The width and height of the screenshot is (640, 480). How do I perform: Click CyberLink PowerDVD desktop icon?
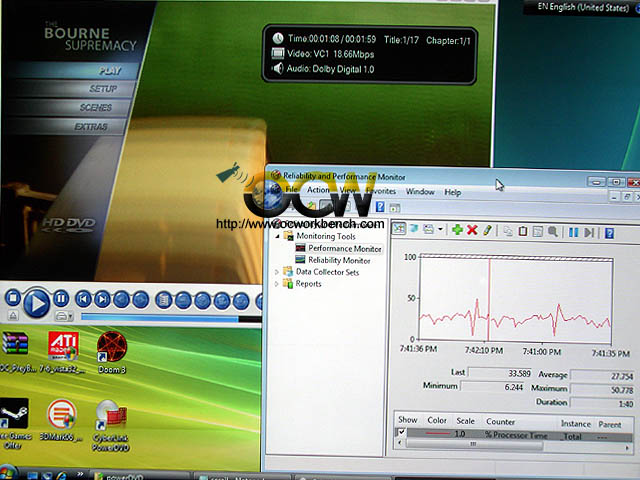(x=111, y=425)
